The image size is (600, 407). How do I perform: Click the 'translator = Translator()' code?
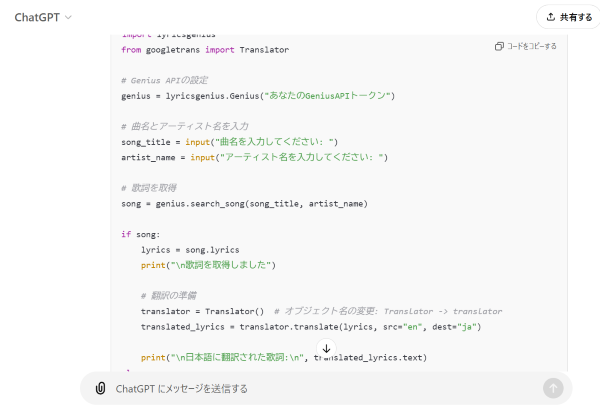pos(202,311)
